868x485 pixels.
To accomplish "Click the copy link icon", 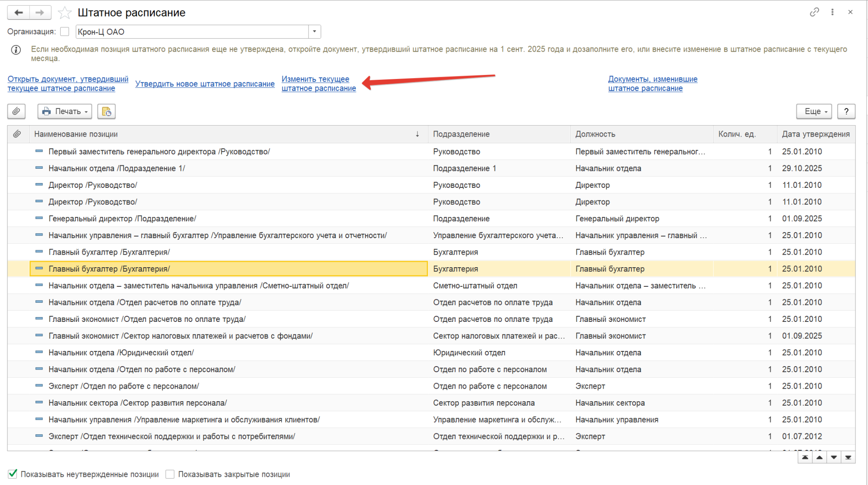I will pos(814,12).
